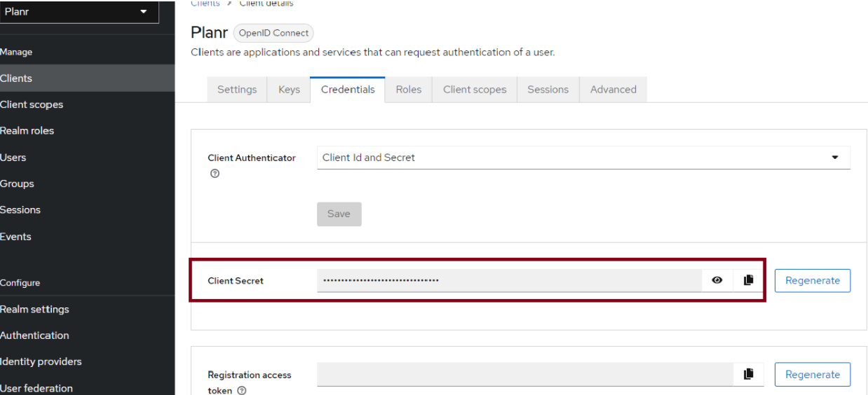Switch to the Advanced tab

pos(613,90)
